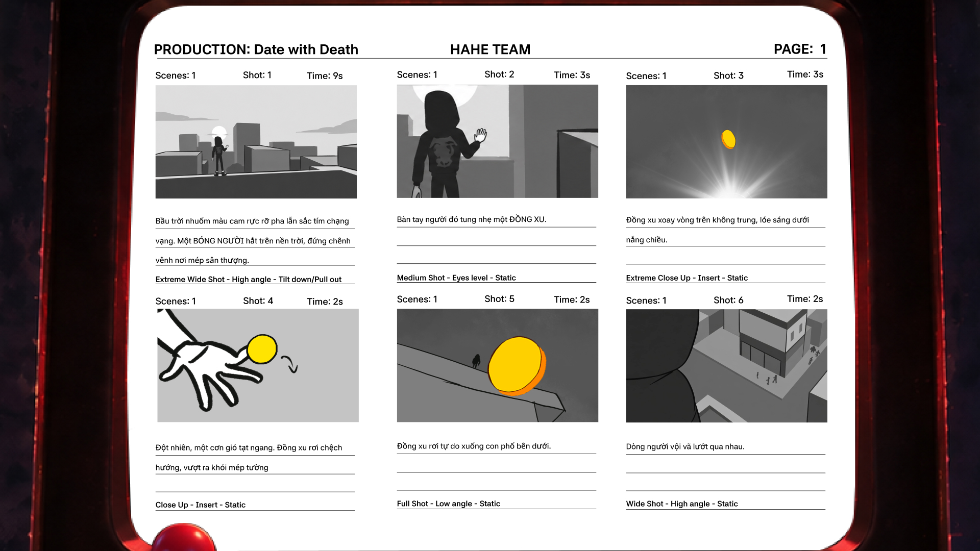Image resolution: width=980 pixels, height=551 pixels.
Task: Click "Time: 2s" next to "Shot: 4"
Action: click(325, 302)
